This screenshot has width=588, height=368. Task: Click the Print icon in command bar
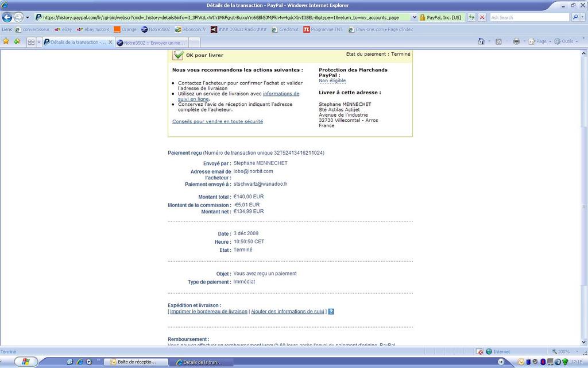tap(516, 41)
